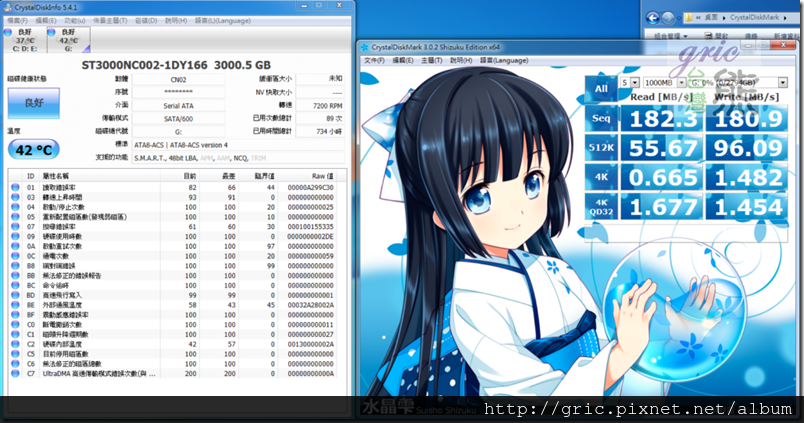Screen dimensions: 804x423
Task: Click the Seq read result 182.3
Action: click(x=662, y=118)
